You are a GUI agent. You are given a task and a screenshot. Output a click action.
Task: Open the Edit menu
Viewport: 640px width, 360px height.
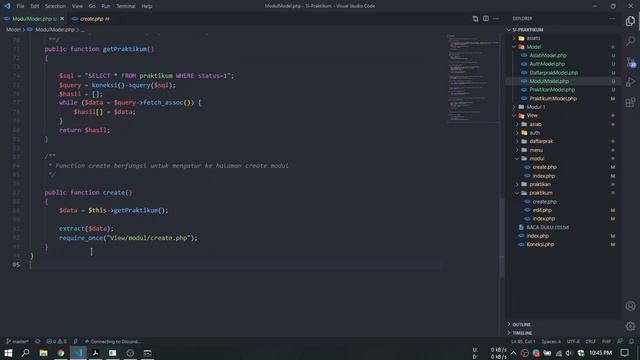pos(35,6)
